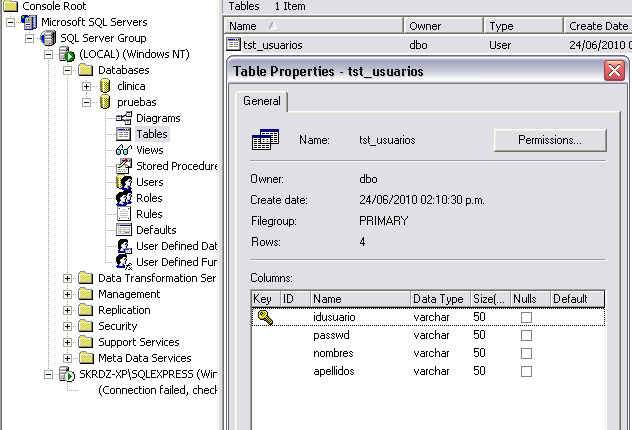Select the Views tree item label
Image resolution: width=632 pixels, height=430 pixels.
(x=150, y=150)
